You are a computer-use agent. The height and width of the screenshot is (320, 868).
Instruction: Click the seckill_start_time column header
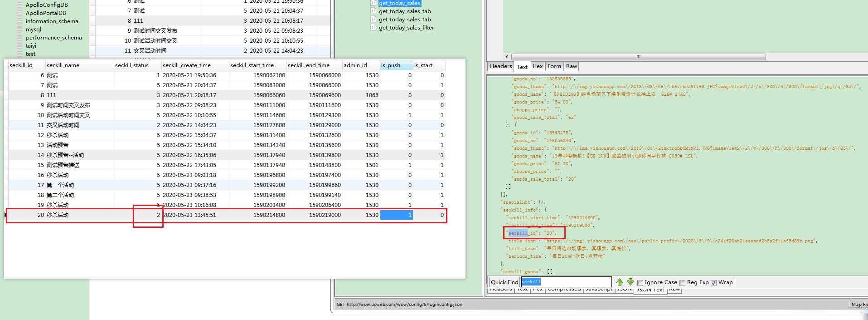coord(258,65)
